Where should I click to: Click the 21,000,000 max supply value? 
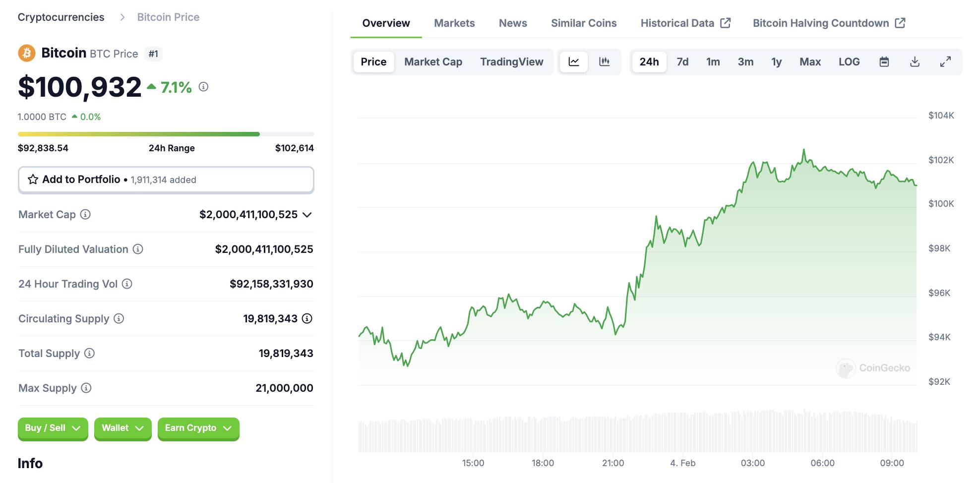284,388
